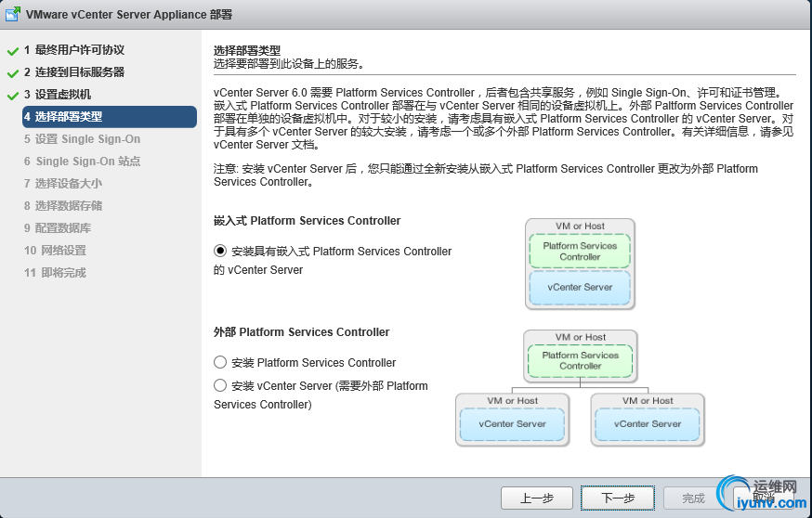Click the note paragraph starting with 注意
The height and width of the screenshot is (518, 812).
(486, 175)
